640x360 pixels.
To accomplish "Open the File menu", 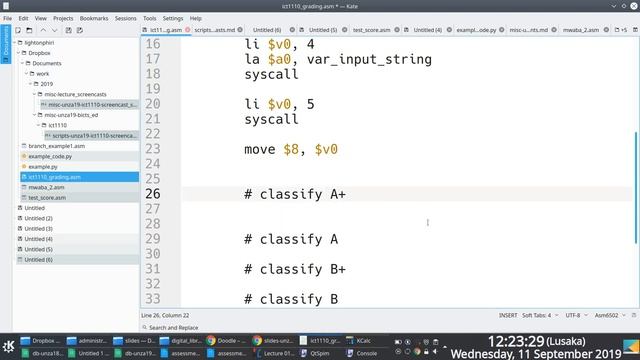I will click(x=7, y=18).
